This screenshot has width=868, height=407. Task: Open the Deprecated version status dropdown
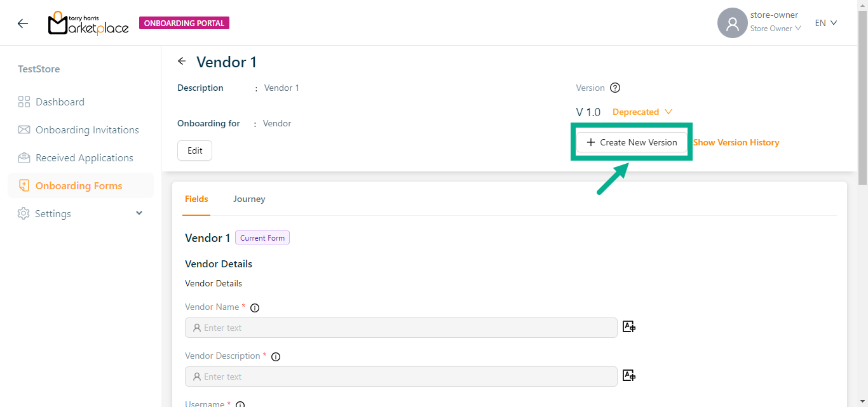(642, 112)
